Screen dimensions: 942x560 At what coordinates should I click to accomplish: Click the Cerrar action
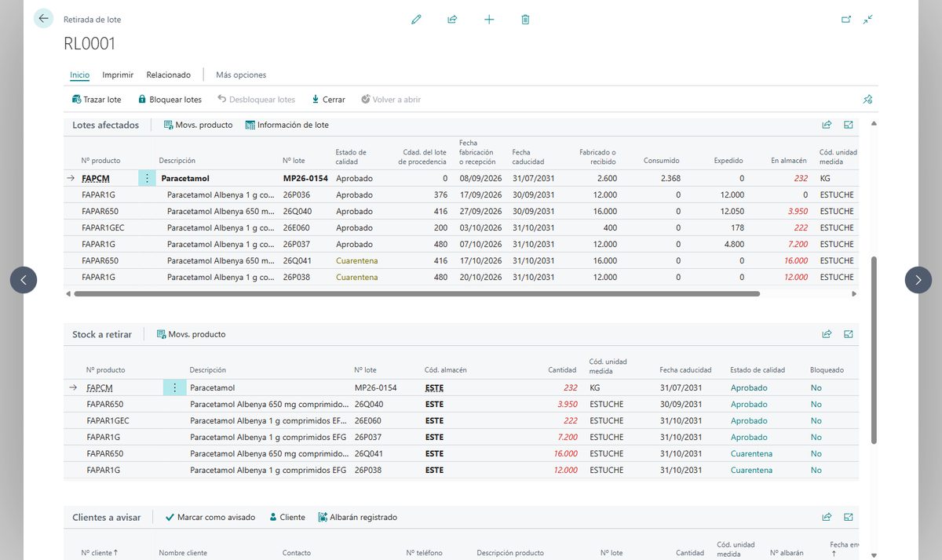coord(328,100)
